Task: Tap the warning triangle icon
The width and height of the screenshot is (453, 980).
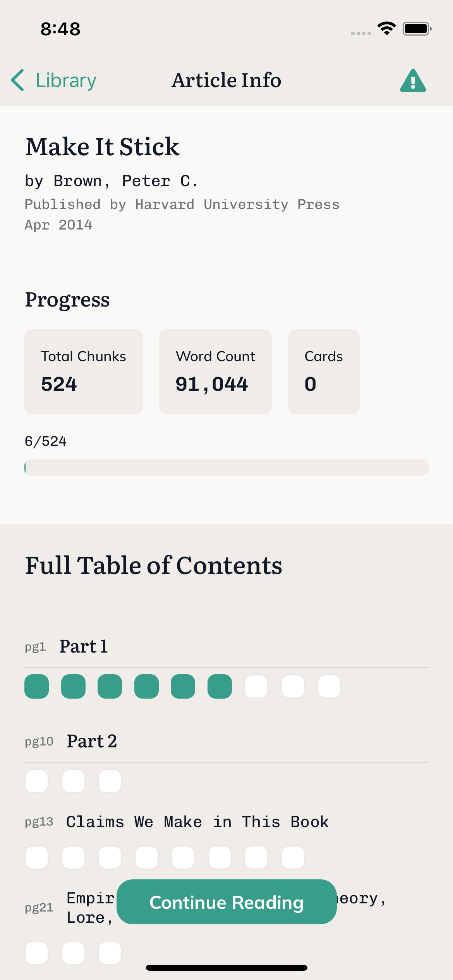Action: tap(413, 81)
